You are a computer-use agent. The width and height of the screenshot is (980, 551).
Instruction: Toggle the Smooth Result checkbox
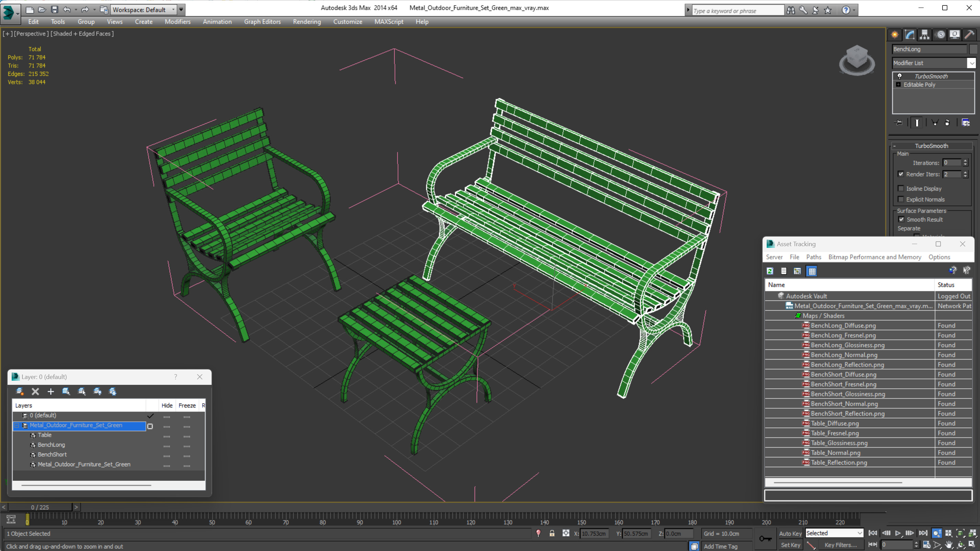(901, 219)
